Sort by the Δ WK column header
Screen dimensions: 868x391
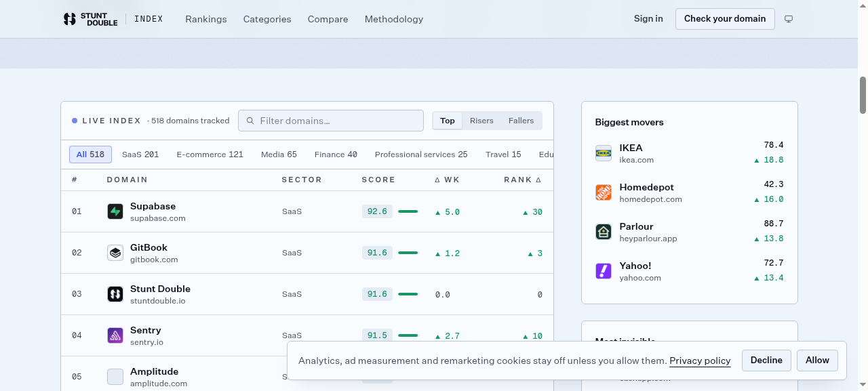448,180
